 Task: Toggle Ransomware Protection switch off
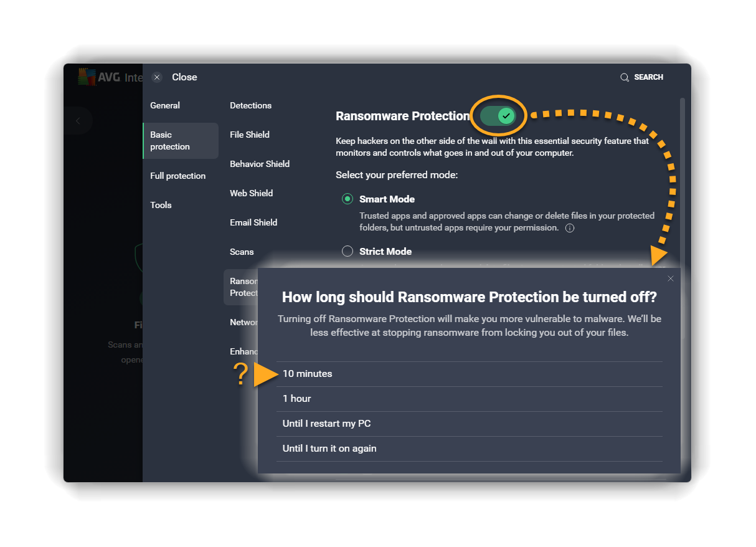(499, 116)
